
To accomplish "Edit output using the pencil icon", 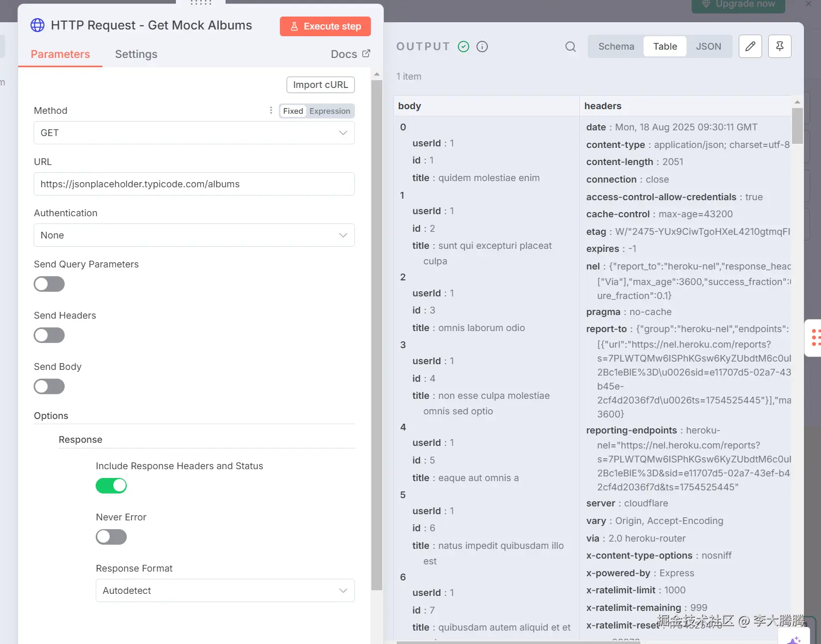I will (750, 47).
